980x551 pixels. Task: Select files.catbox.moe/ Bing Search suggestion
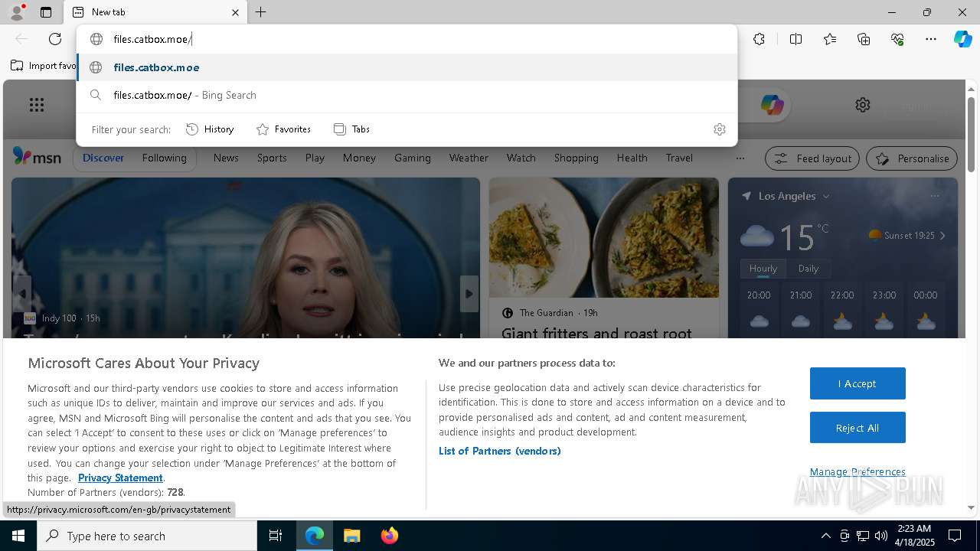407,95
